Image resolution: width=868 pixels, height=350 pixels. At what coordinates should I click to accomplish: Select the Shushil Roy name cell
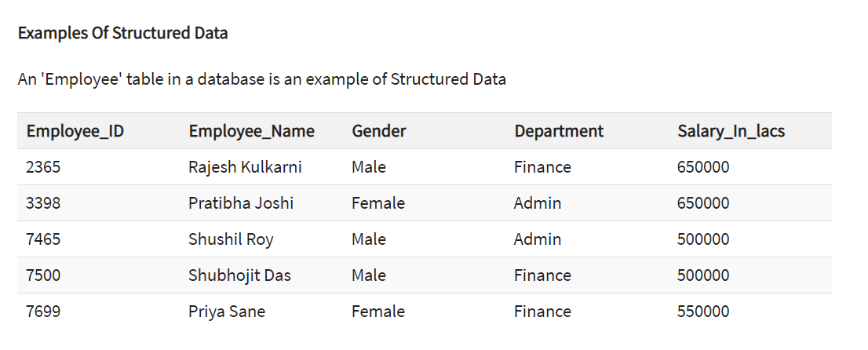click(231, 239)
